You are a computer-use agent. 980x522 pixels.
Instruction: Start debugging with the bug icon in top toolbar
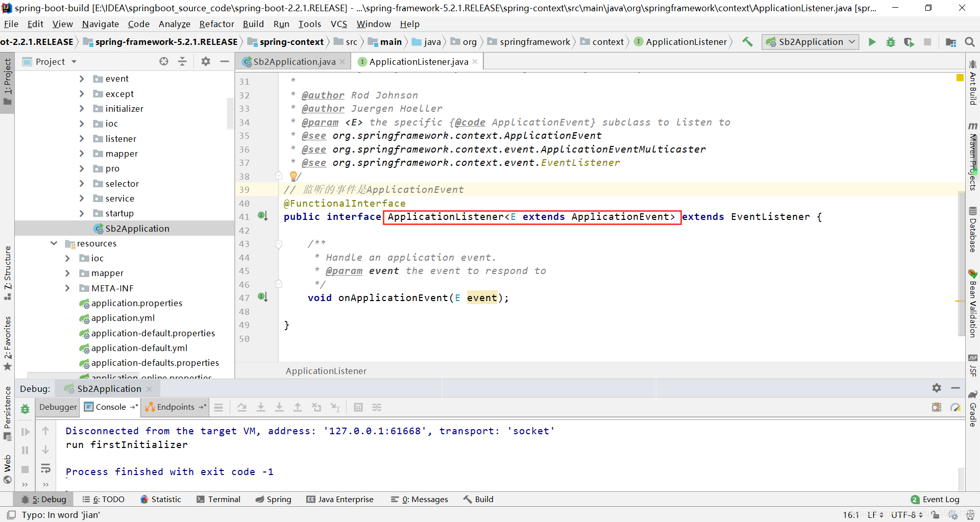click(891, 42)
